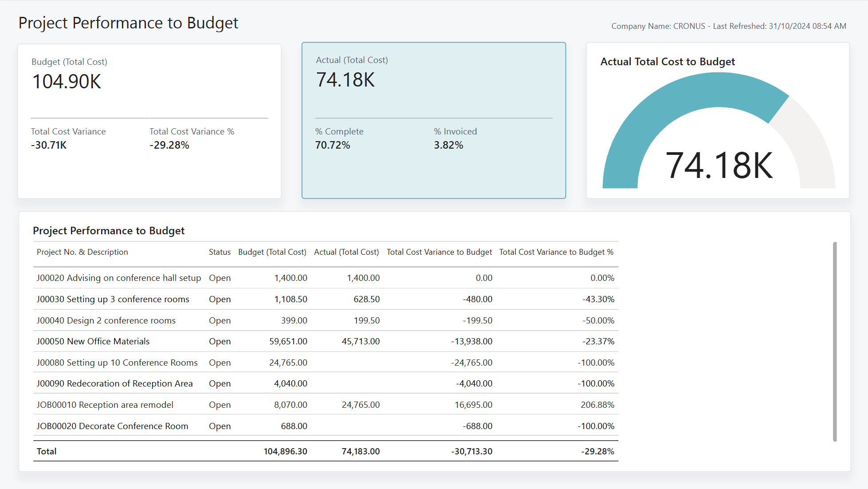Click the 16,695.00 variance cell
The width and height of the screenshot is (868, 489).
pyautogui.click(x=473, y=405)
